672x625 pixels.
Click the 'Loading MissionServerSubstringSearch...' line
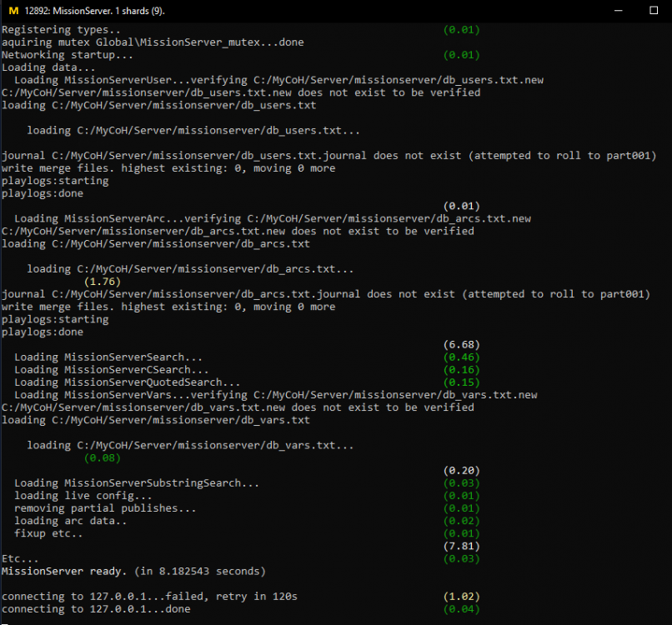pos(137,482)
